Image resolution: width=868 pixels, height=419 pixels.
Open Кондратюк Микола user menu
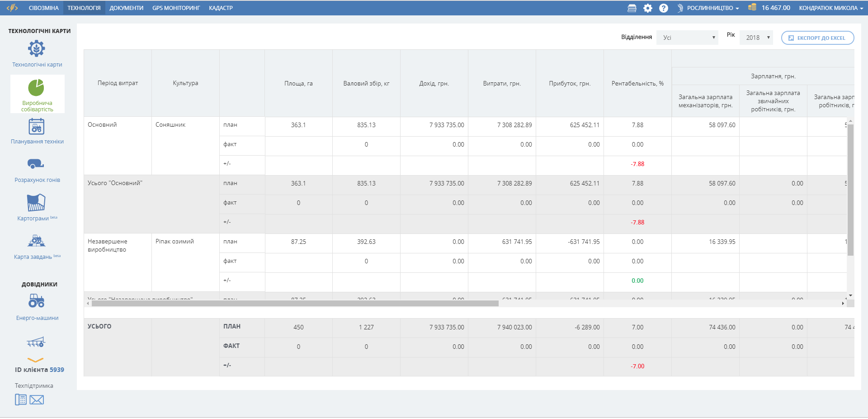[831, 8]
